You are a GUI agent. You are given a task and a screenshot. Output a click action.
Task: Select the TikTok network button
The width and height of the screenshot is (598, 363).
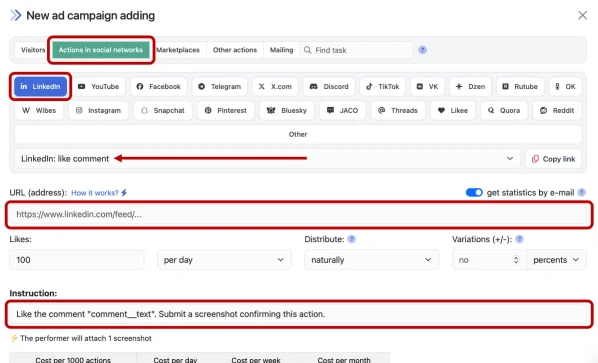pos(383,87)
